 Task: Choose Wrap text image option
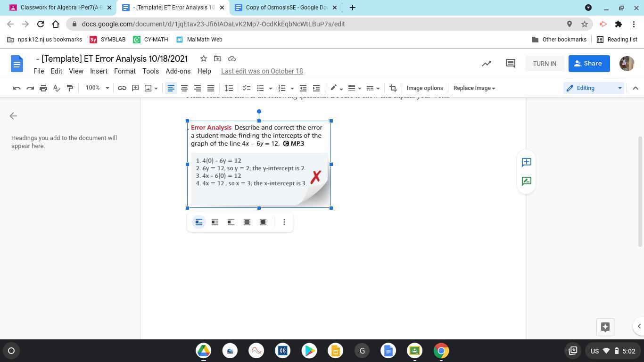tap(215, 222)
